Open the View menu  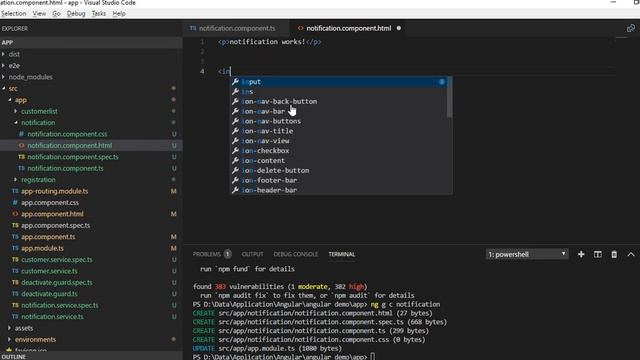click(39, 13)
